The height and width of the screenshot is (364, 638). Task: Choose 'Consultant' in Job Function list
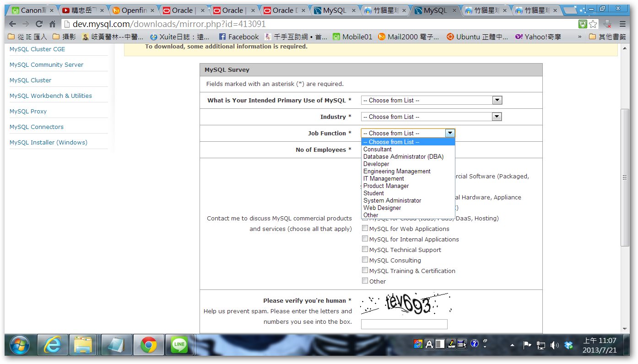click(408, 149)
